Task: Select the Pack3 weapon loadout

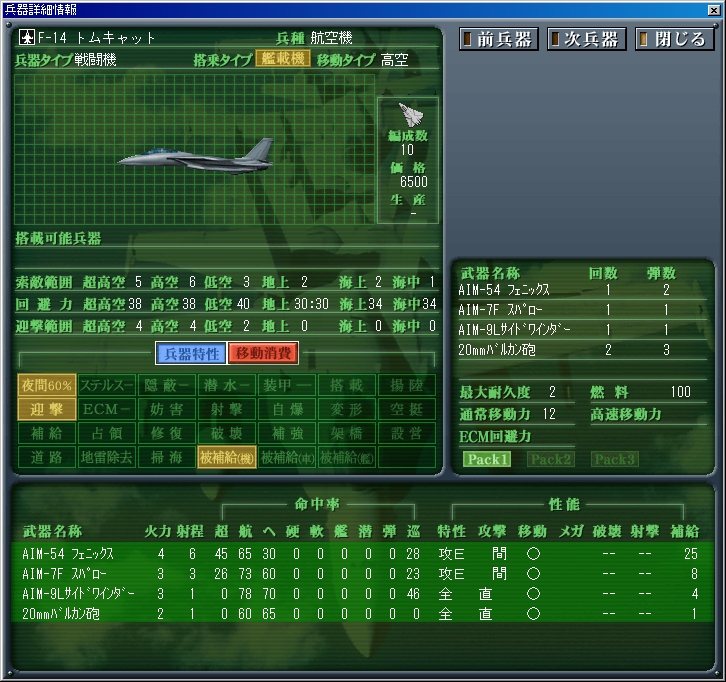Action: [x=614, y=459]
